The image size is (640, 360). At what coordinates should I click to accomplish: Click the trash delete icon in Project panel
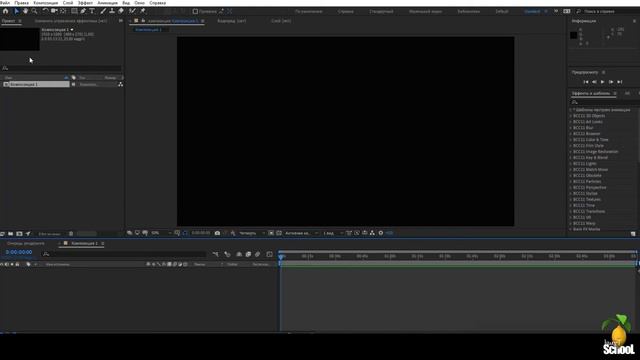(71, 234)
